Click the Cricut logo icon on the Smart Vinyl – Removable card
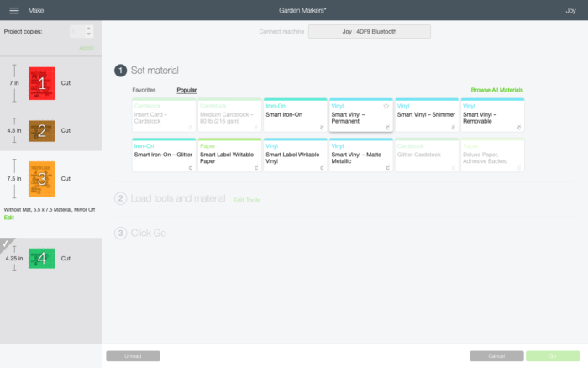This screenshot has height=368, width=588. pos(519,128)
